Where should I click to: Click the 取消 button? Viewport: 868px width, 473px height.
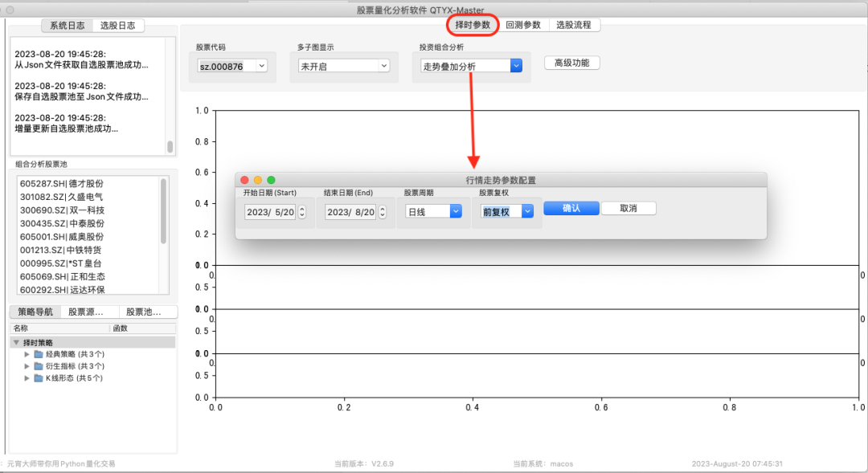[x=628, y=208]
